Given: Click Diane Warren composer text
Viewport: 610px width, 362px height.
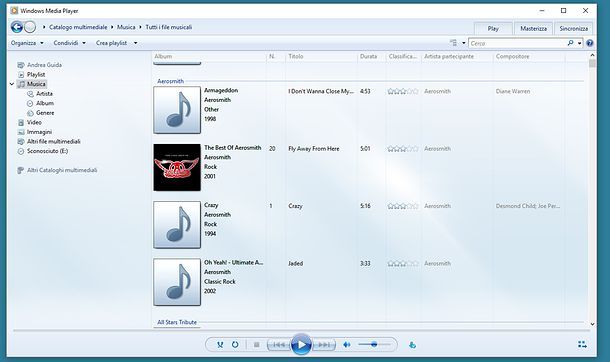Looking at the screenshot, I should 513,91.
